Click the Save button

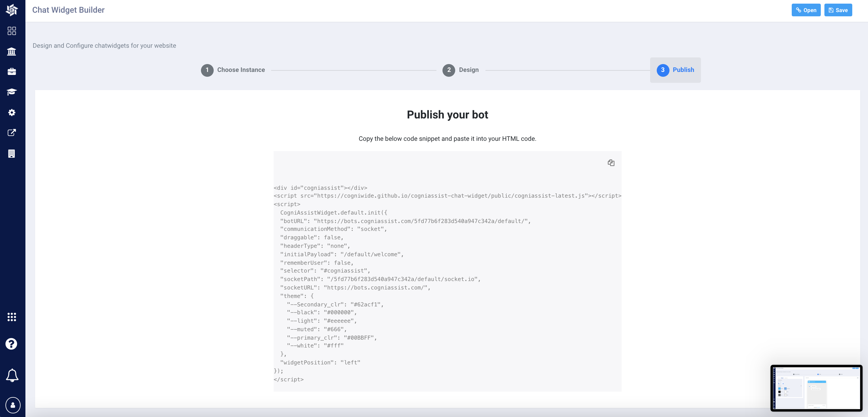838,10
